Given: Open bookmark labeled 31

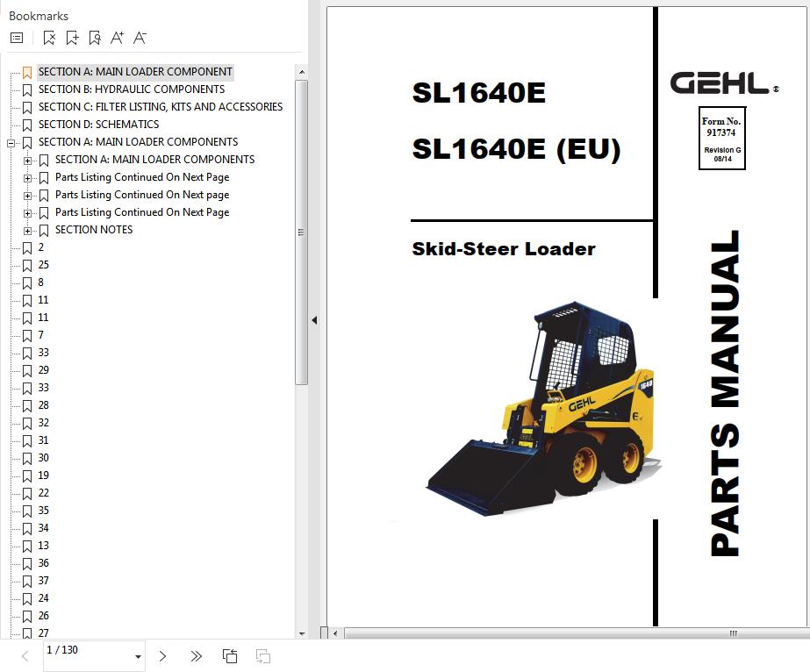Looking at the screenshot, I should (x=43, y=440).
